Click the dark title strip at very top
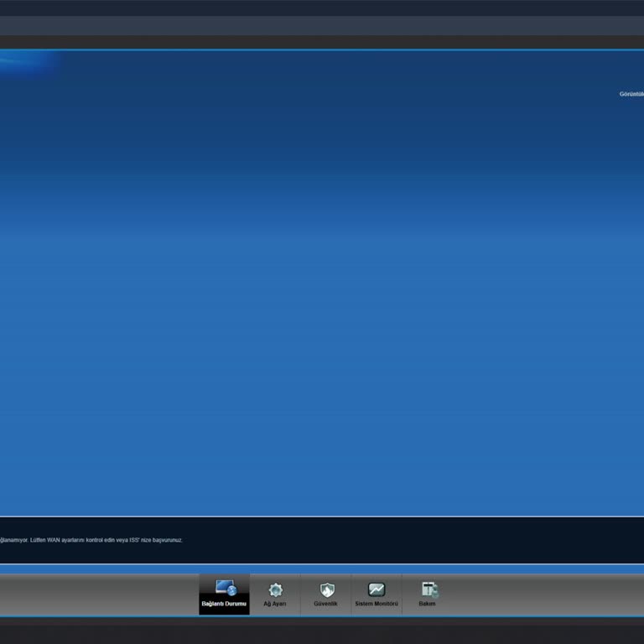The width and height of the screenshot is (644, 644). pos(322,8)
